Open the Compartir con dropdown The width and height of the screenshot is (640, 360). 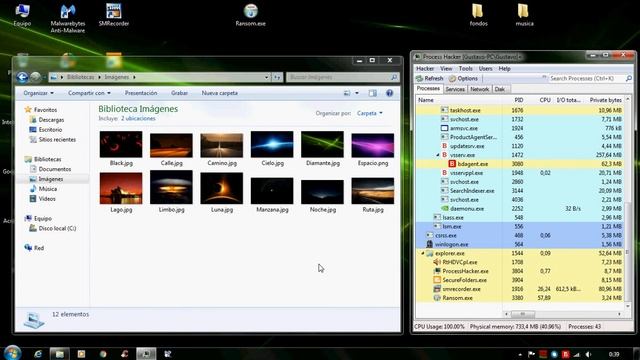pyautogui.click(x=89, y=93)
